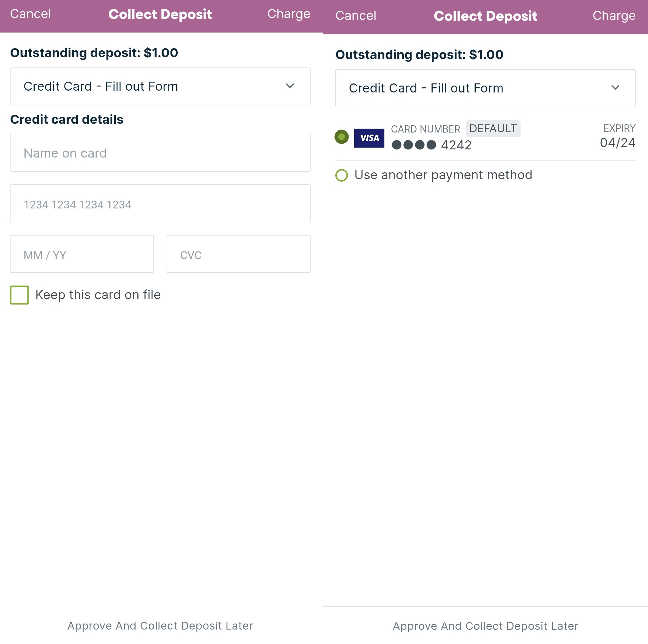
Task: Click the Visa card logo icon
Action: (369, 138)
